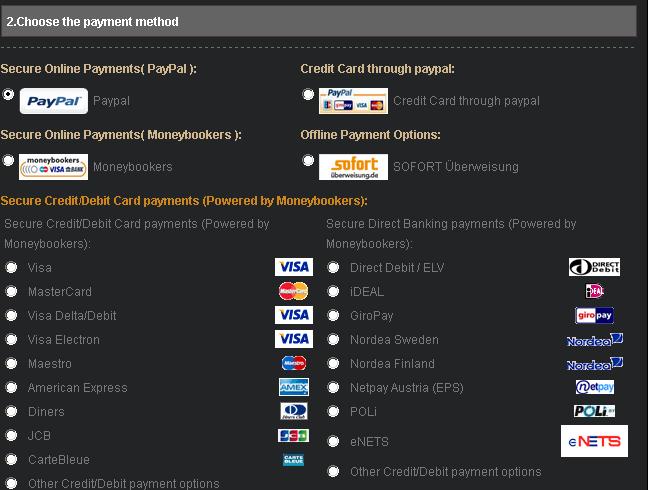The image size is (648, 490).
Task: Click the giropay logo icon
Action: click(x=594, y=315)
